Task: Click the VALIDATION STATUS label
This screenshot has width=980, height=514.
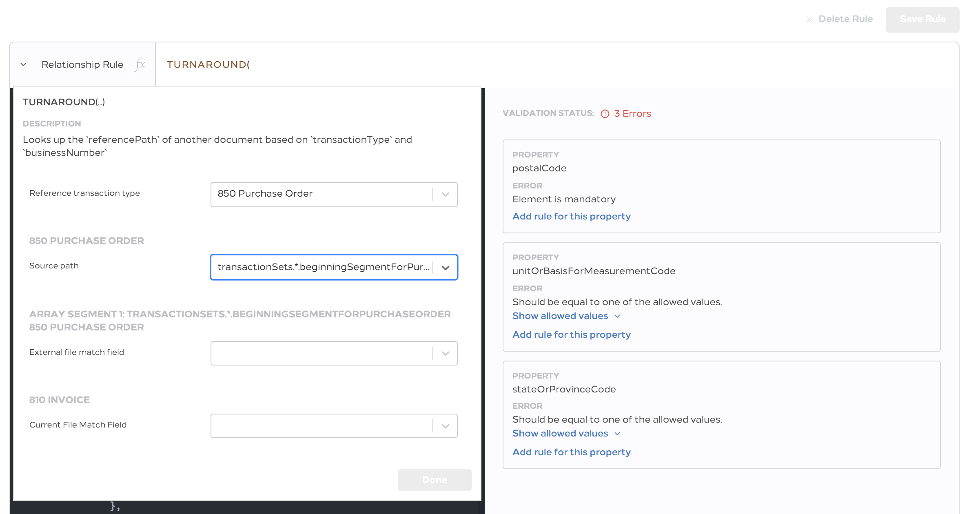Action: point(548,113)
